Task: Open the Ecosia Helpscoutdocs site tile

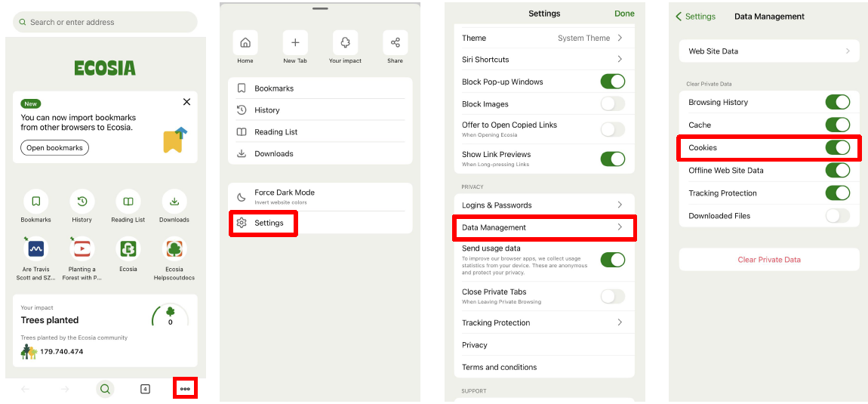Action: pos(174,249)
